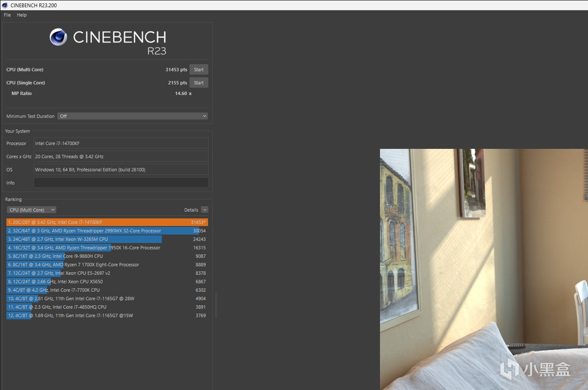Select the Xeon E5-2697 v2 ranking row
This screenshot has width=588, height=390.
coord(107,273)
